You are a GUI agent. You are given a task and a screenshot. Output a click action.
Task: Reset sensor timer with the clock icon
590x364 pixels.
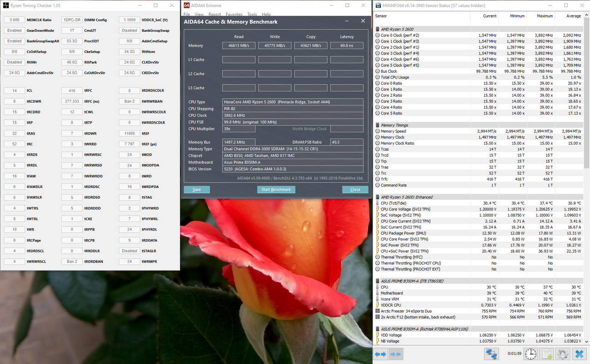click(x=531, y=354)
